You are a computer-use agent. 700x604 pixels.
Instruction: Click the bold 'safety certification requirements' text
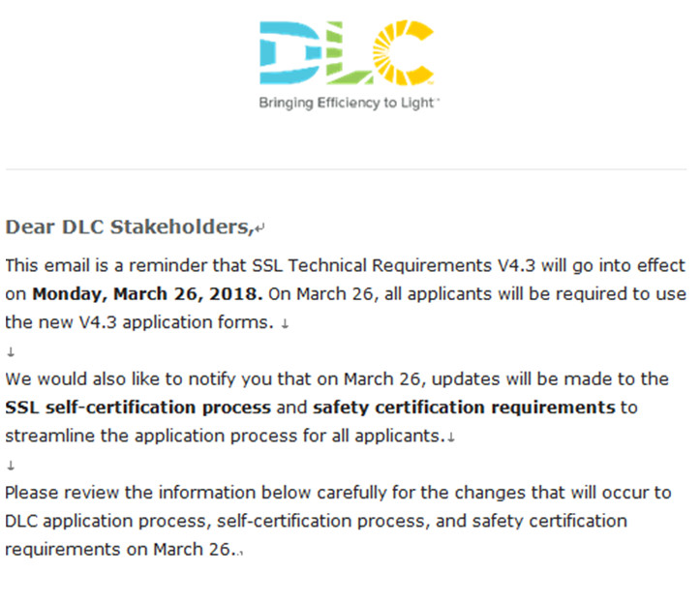tap(464, 407)
